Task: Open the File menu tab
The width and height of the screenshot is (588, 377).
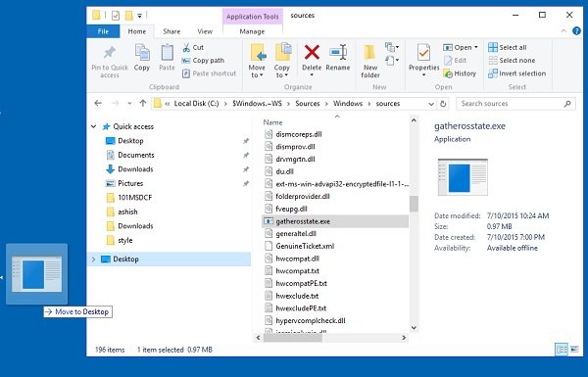Action: click(103, 31)
